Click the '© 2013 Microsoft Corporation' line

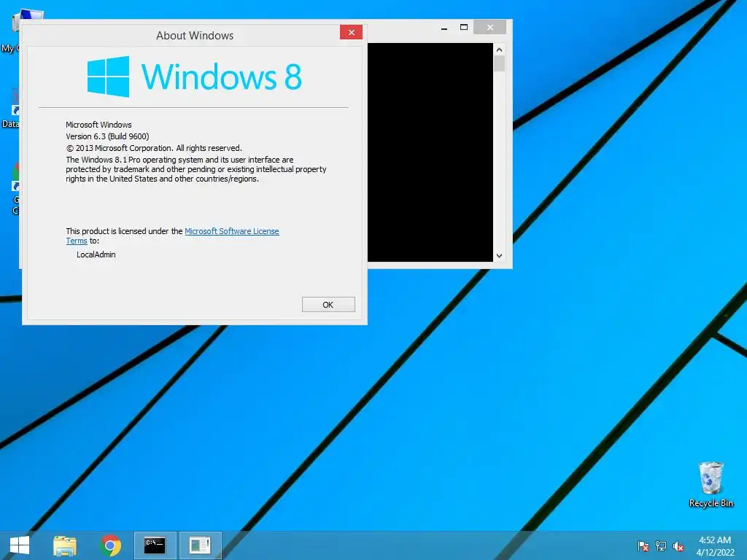[154, 148]
